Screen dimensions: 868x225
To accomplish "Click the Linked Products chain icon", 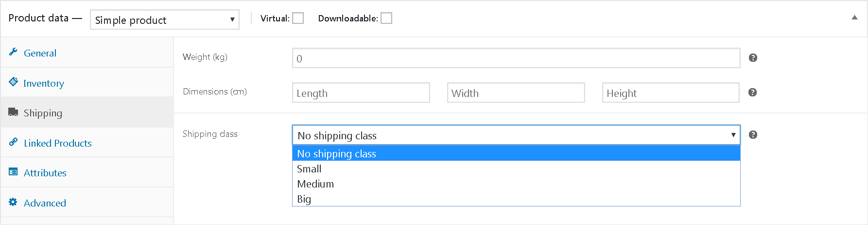I will (13, 142).
